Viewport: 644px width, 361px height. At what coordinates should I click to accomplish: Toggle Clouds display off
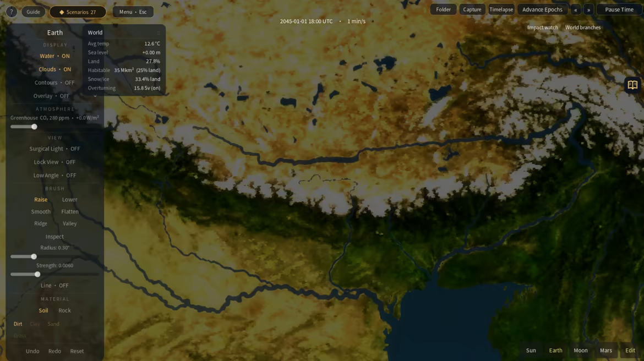(x=54, y=69)
